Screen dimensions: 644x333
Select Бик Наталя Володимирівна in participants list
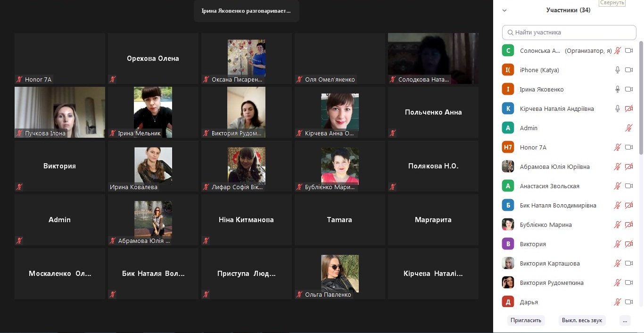pyautogui.click(x=558, y=205)
